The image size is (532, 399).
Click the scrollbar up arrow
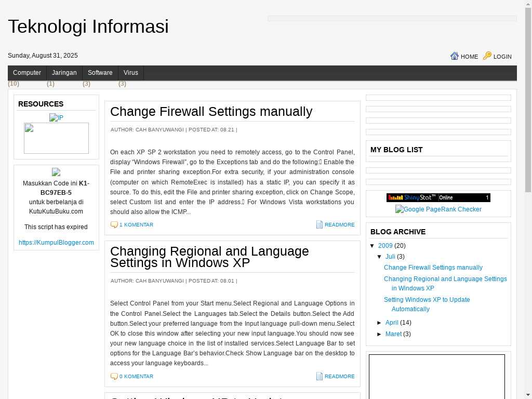click(x=528, y=4)
